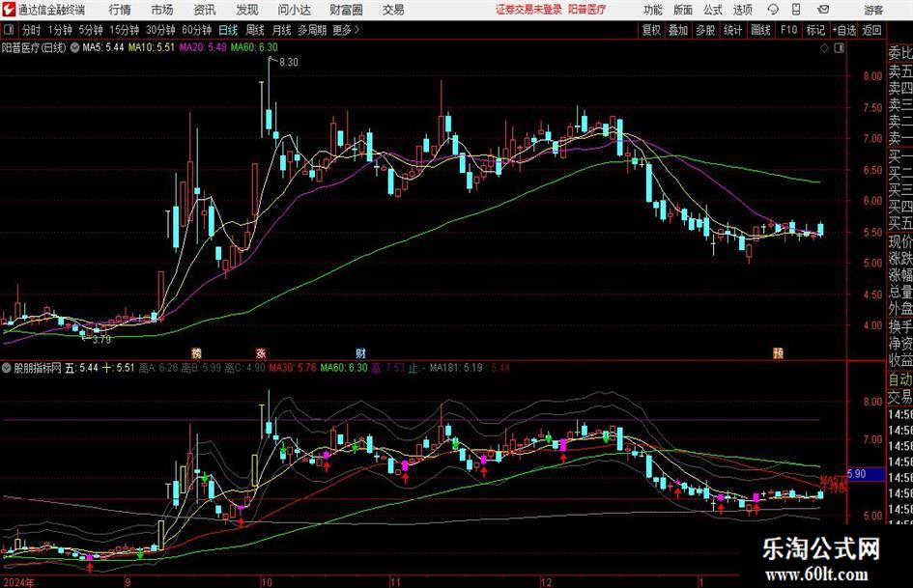Open the 财富圈 menu
913x588 pixels.
346,10
